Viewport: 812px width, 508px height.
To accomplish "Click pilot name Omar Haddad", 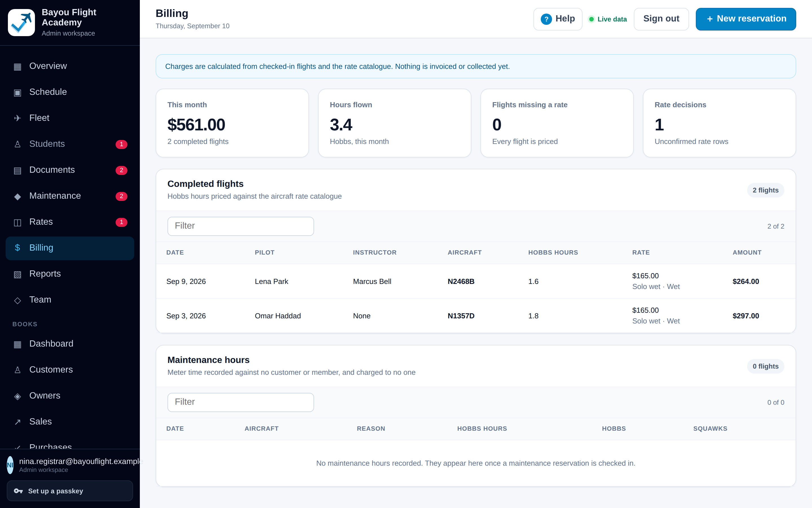I will (277, 316).
